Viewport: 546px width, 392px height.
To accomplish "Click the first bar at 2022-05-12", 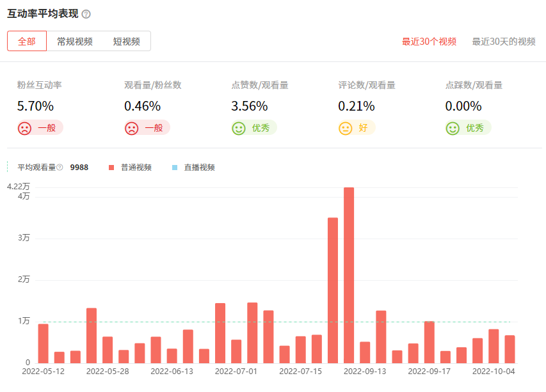I will (x=43, y=343).
